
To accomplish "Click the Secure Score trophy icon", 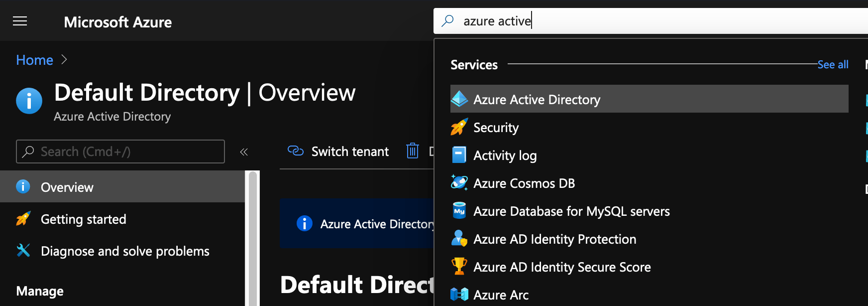I will (459, 266).
